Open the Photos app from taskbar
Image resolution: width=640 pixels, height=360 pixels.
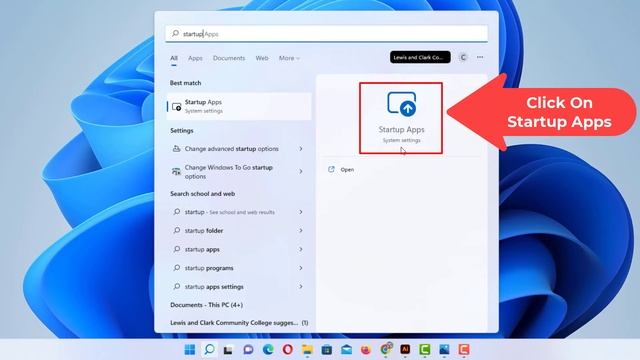click(444, 349)
